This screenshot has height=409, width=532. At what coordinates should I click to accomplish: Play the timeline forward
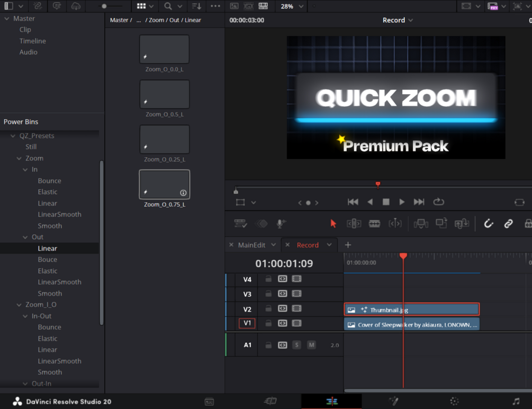[402, 202]
